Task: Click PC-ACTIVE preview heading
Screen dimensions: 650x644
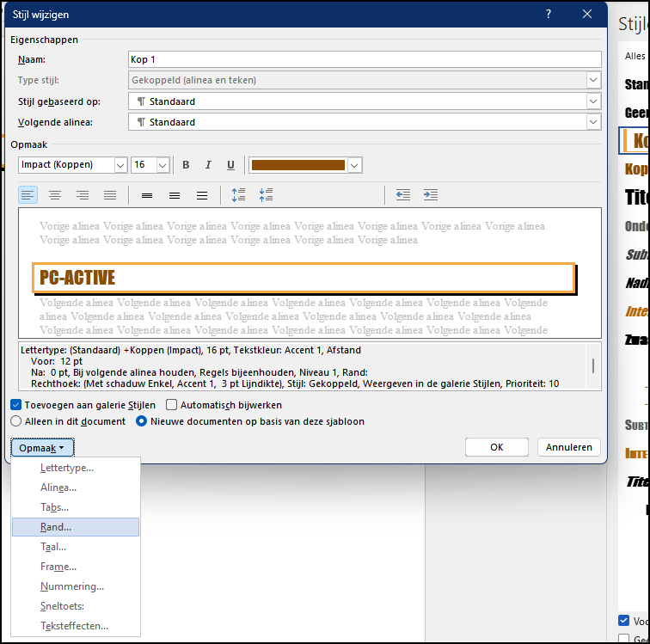Action: (77, 278)
